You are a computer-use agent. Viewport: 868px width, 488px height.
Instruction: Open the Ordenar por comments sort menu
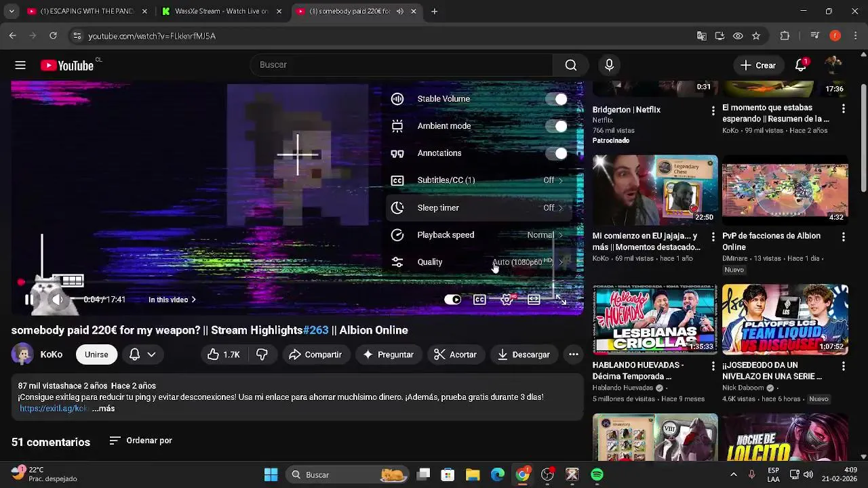[x=141, y=441]
